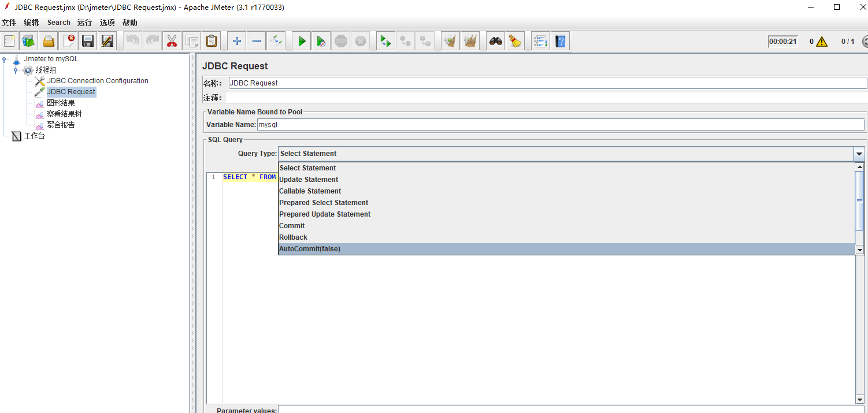Viewport: 868px width, 413px height.
Task: Choose Prepared Select Statement from list
Action: coord(324,203)
